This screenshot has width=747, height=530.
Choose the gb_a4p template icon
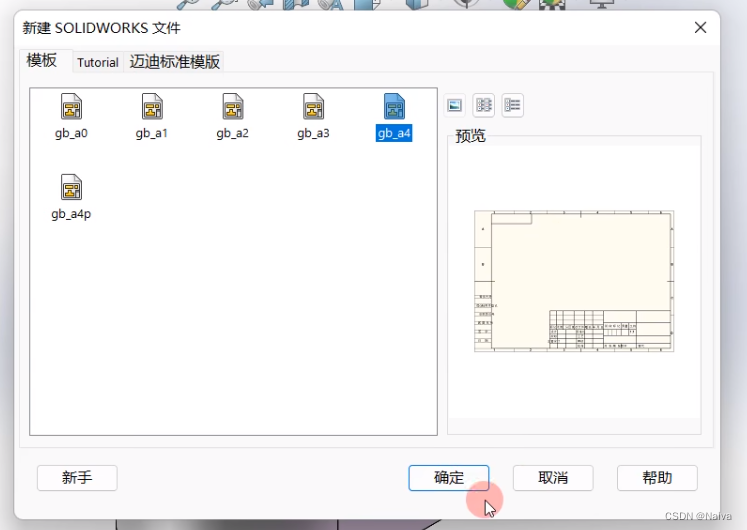[x=71, y=187]
